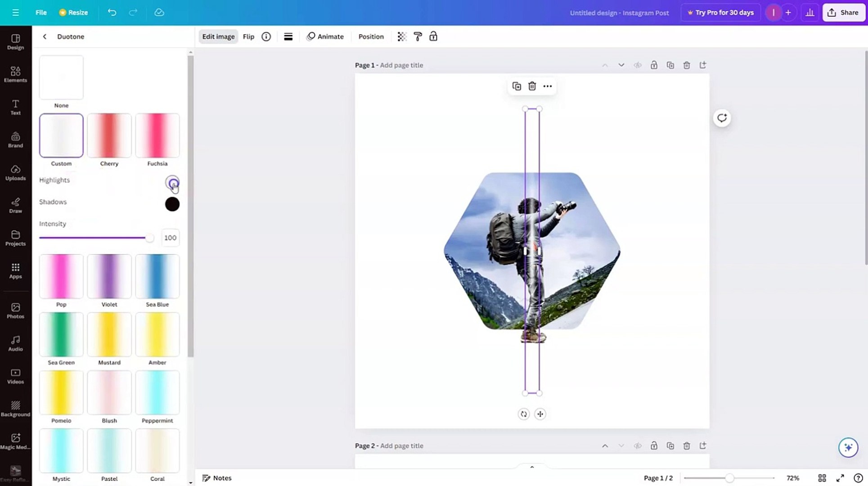Switch to the Edit image tab

pos(218,36)
